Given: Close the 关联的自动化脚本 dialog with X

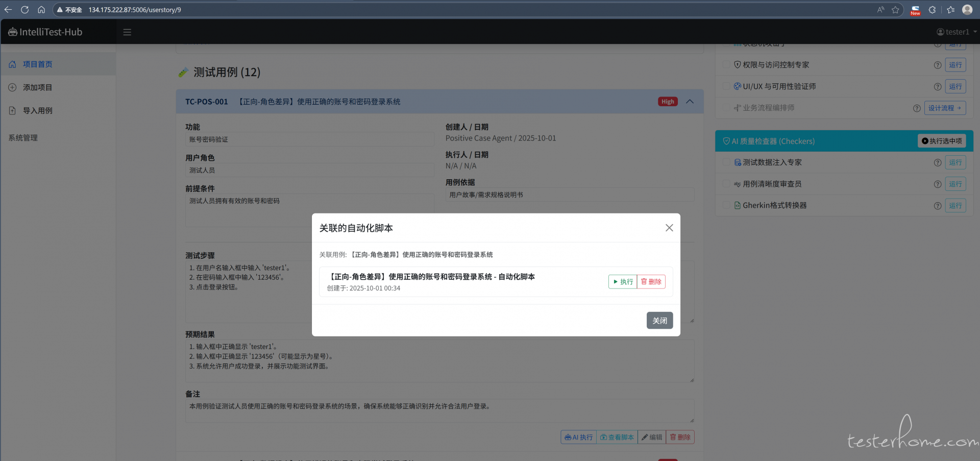Looking at the screenshot, I should click(x=669, y=228).
